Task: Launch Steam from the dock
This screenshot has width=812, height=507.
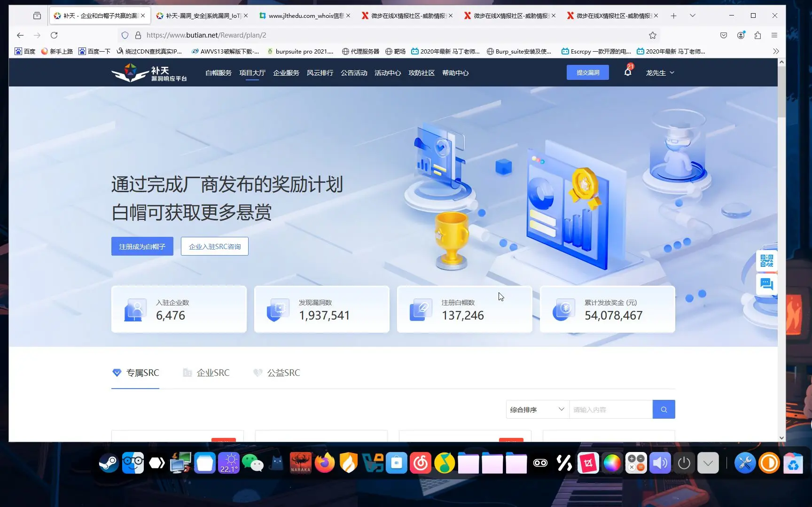Action: pos(109,463)
